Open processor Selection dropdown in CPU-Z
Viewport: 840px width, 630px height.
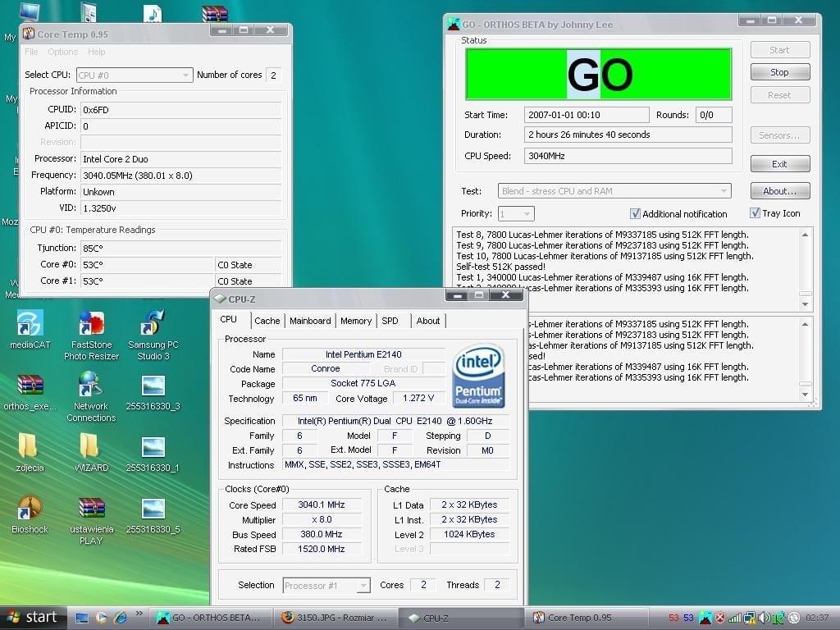[x=326, y=586]
